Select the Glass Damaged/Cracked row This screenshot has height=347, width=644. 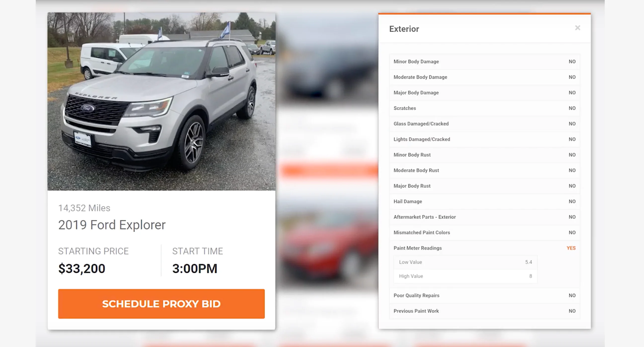click(485, 124)
